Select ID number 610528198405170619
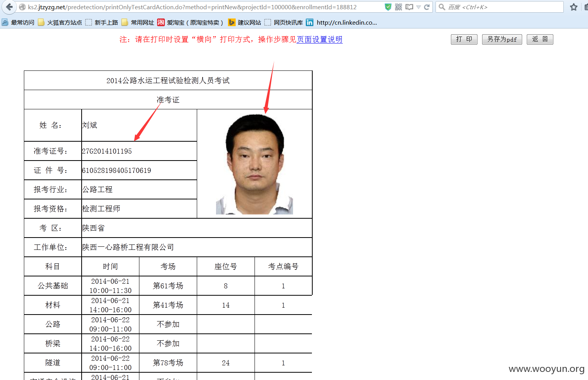Screen dimensions: 588x380 [117, 170]
